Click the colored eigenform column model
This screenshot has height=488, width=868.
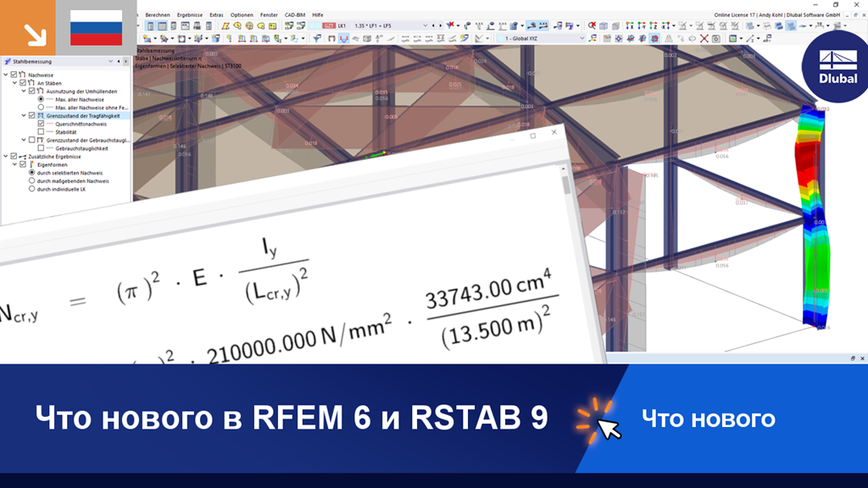tap(813, 216)
